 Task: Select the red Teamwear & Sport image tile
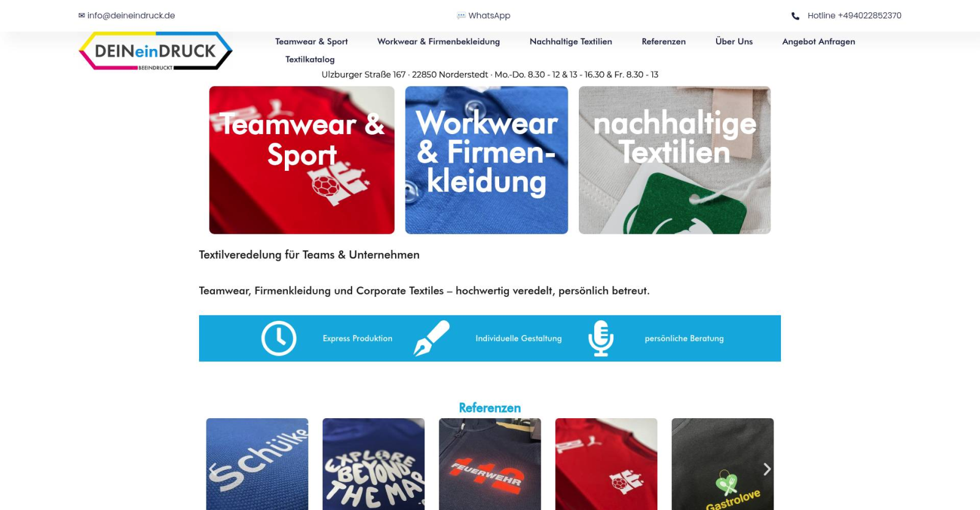(x=302, y=160)
